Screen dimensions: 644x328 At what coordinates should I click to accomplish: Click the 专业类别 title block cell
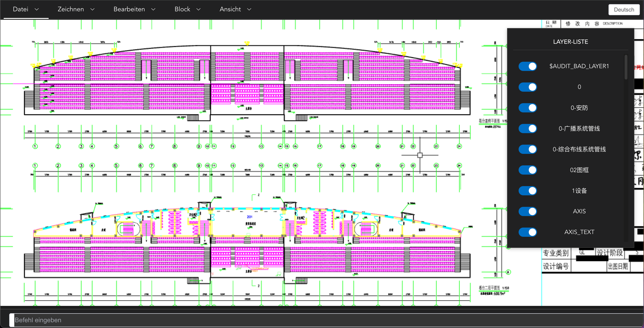555,253
